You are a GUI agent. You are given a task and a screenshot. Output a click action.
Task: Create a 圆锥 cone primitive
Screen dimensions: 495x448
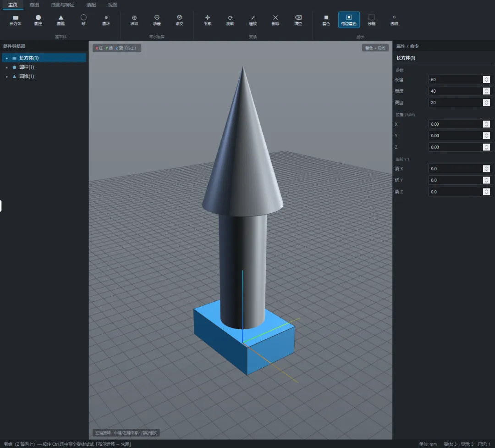61,20
